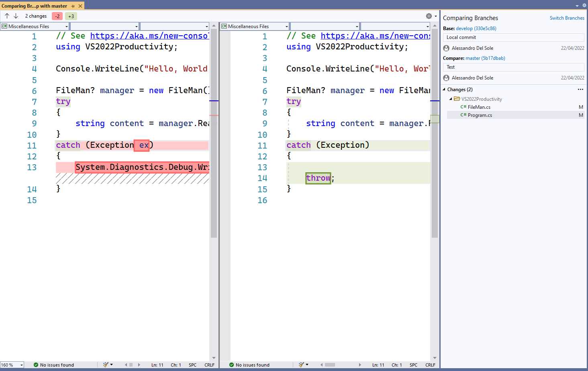Click the Switch Branches link
The width and height of the screenshot is (588, 371).
click(x=567, y=18)
